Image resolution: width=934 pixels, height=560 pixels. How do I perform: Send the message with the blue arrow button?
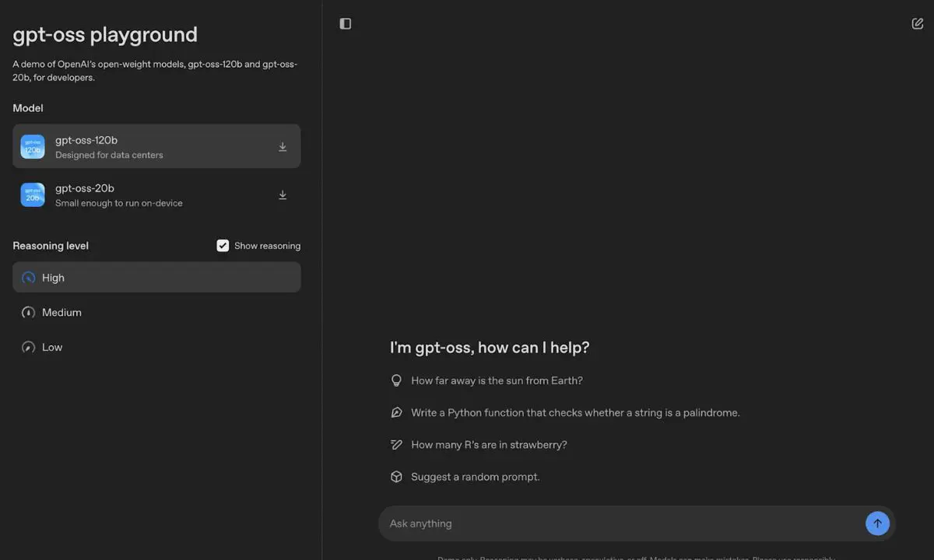[x=877, y=523]
